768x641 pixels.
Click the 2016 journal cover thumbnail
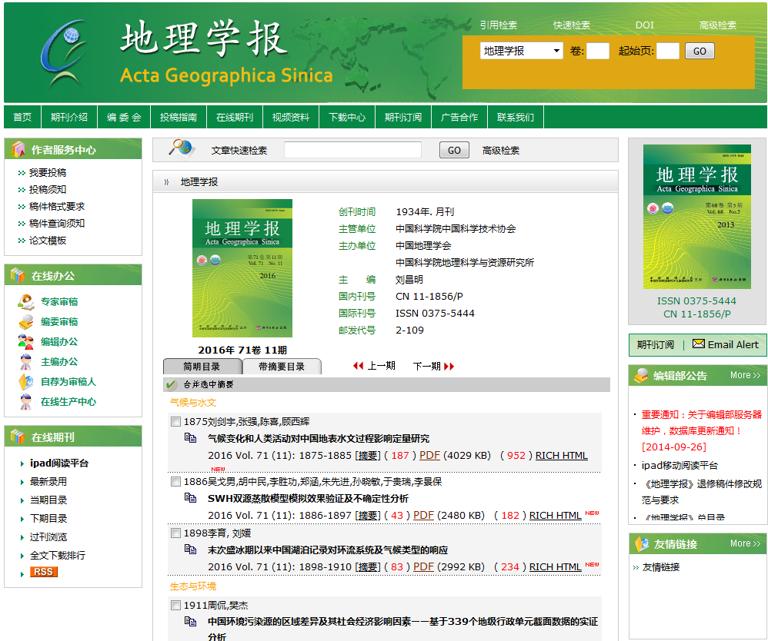242,268
